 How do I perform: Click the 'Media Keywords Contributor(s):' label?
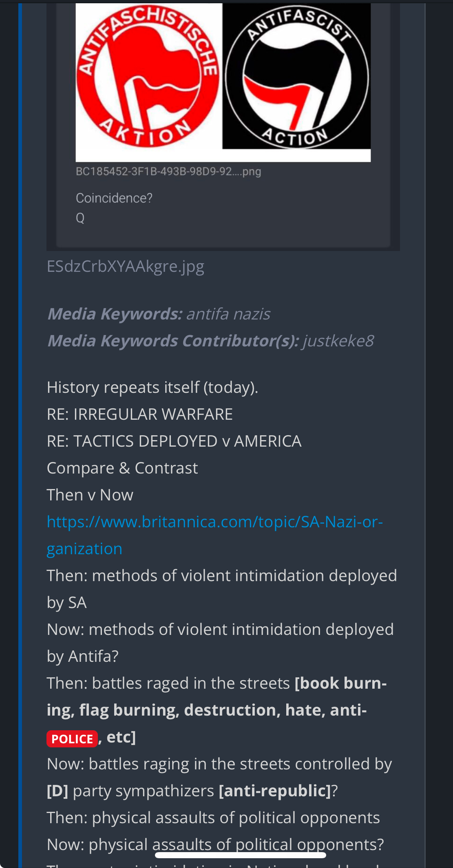tap(173, 341)
